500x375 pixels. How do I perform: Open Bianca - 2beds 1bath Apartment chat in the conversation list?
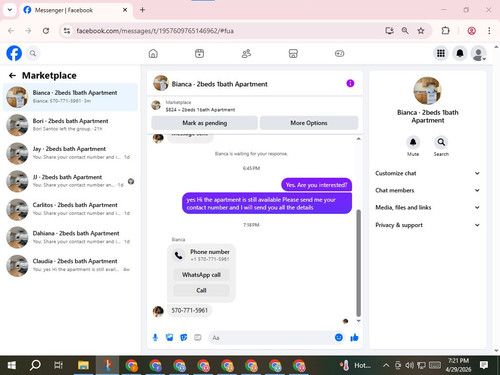70,97
